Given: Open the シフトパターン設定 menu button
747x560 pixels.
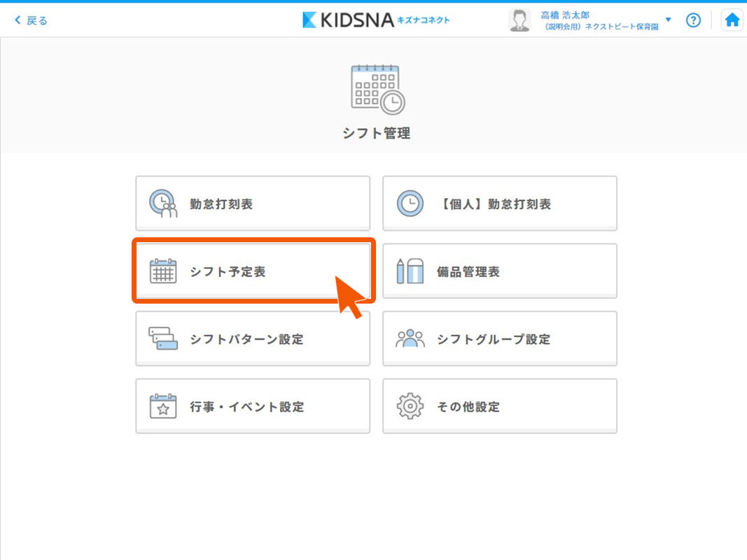Looking at the screenshot, I should (252, 339).
